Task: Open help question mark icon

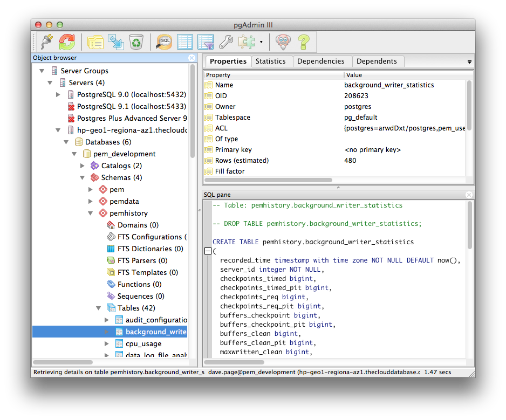Action: pyautogui.click(x=304, y=42)
